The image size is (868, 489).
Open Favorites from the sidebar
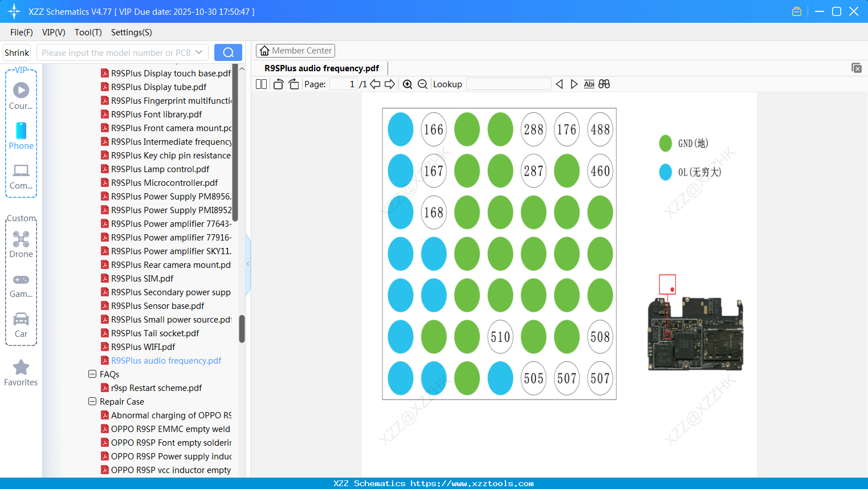point(21,373)
